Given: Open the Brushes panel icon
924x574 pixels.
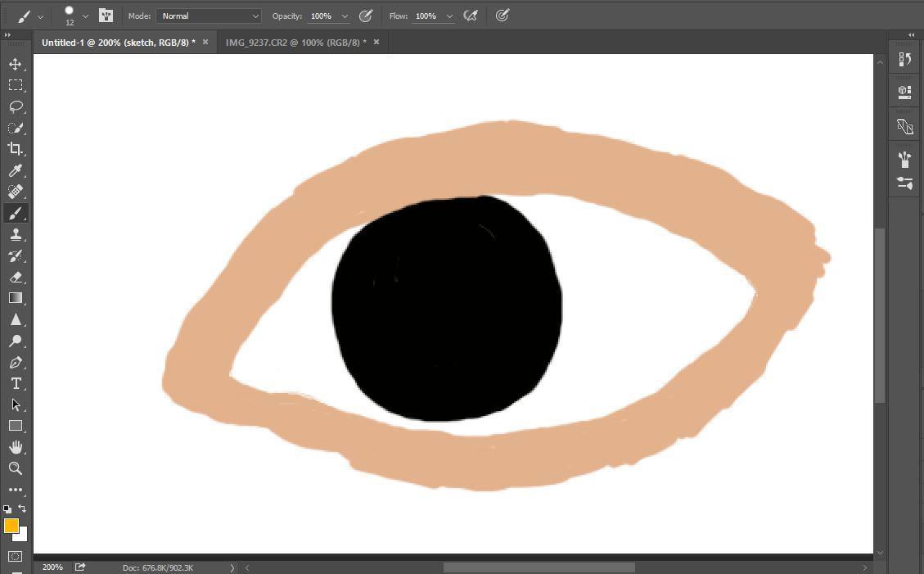Looking at the screenshot, I should (904, 159).
